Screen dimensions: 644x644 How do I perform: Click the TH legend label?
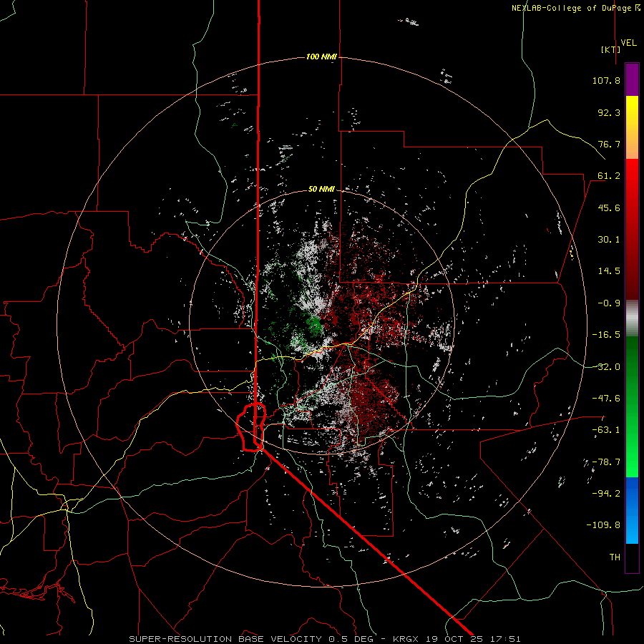615,557
